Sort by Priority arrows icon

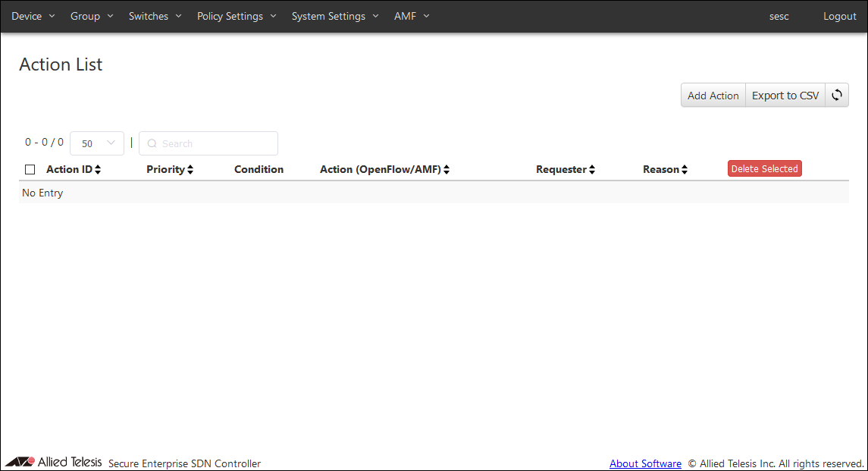click(x=190, y=170)
